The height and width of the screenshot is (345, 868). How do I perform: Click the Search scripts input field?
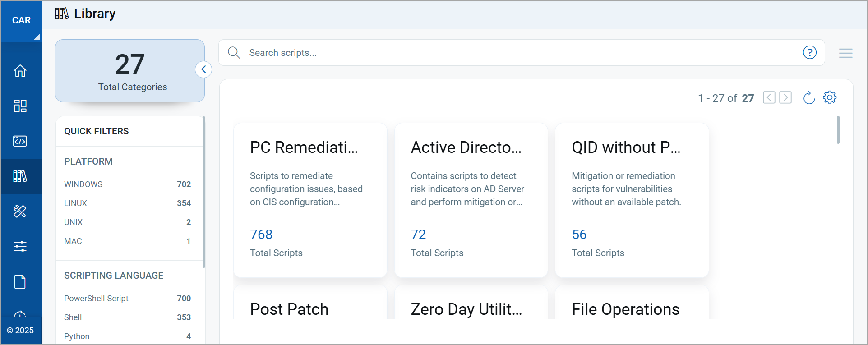click(519, 53)
